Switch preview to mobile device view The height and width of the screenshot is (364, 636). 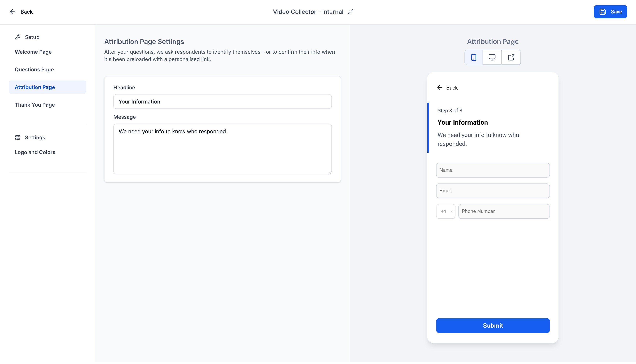[x=473, y=58]
